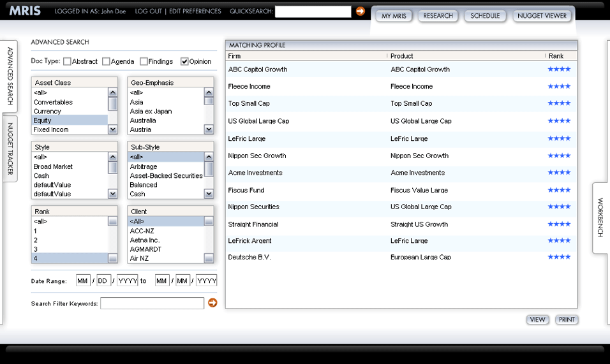Viewport: 610px width, 364px height.
Task: Click orange arrow beside Search Filter Keywords
Action: (x=212, y=303)
